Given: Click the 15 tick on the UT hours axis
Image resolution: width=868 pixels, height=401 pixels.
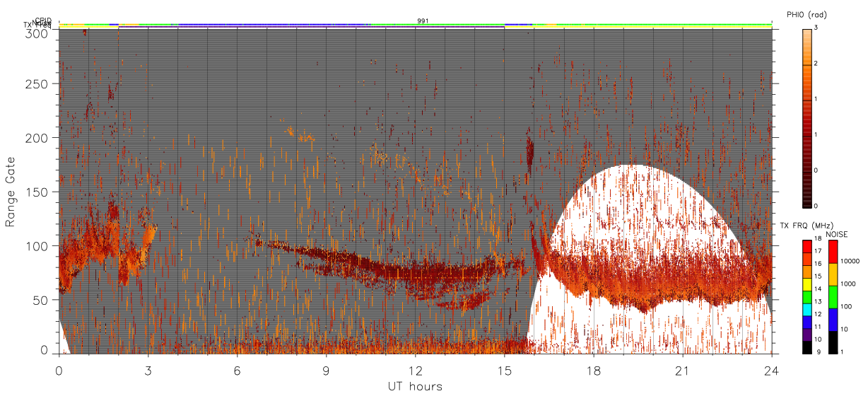Looking at the screenshot, I should click(504, 370).
